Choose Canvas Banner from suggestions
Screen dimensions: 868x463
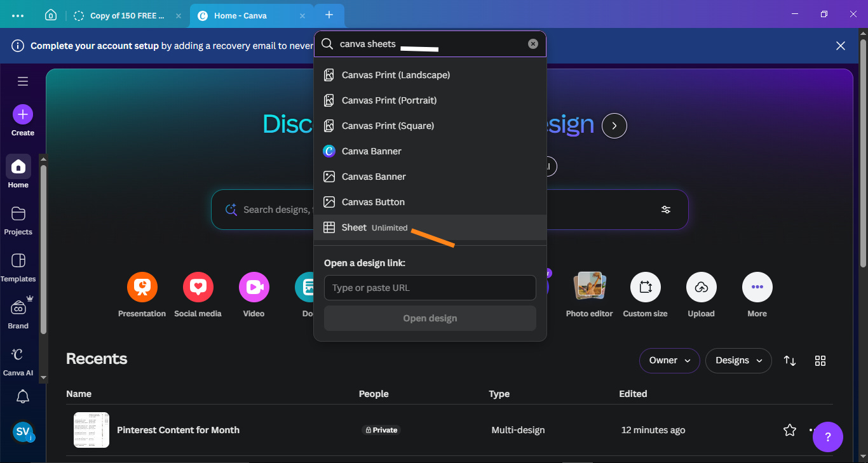click(x=430, y=177)
